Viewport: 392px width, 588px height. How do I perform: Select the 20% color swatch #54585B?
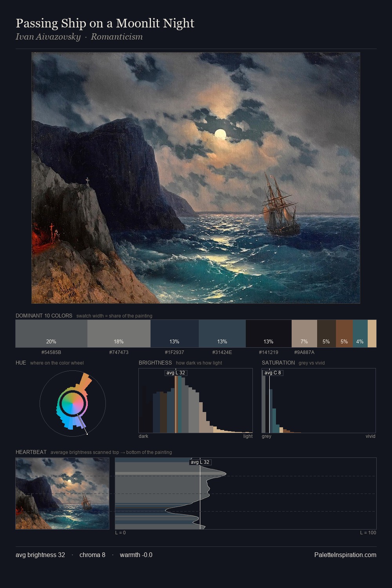tap(51, 334)
